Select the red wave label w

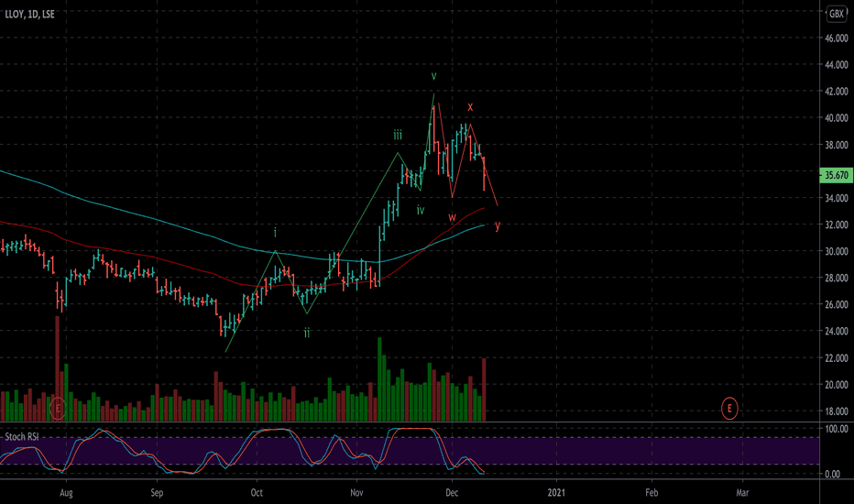point(452,217)
